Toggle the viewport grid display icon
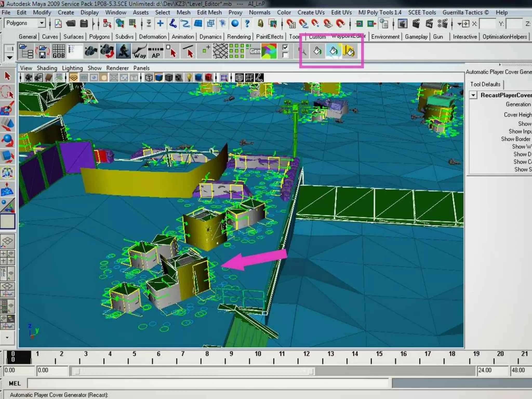 (x=74, y=77)
